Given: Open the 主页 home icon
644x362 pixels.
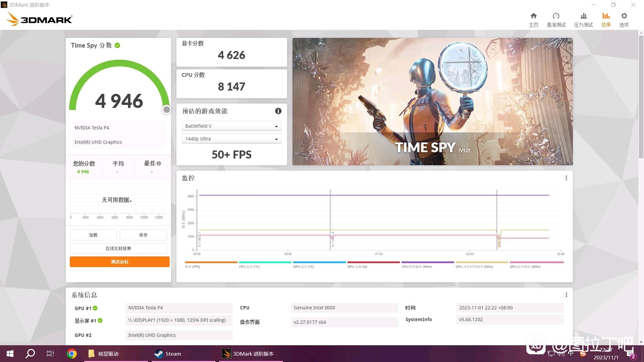Looking at the screenshot, I should 533,16.
